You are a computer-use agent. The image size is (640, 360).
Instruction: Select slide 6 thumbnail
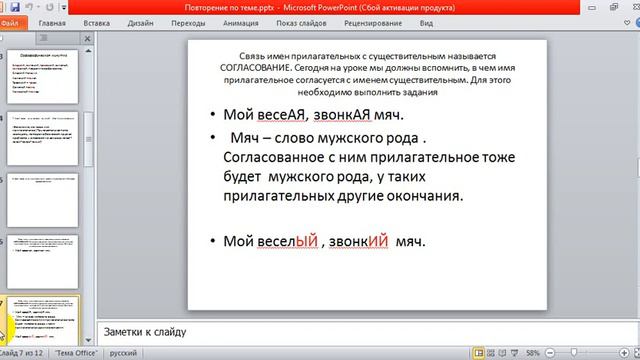point(42,262)
